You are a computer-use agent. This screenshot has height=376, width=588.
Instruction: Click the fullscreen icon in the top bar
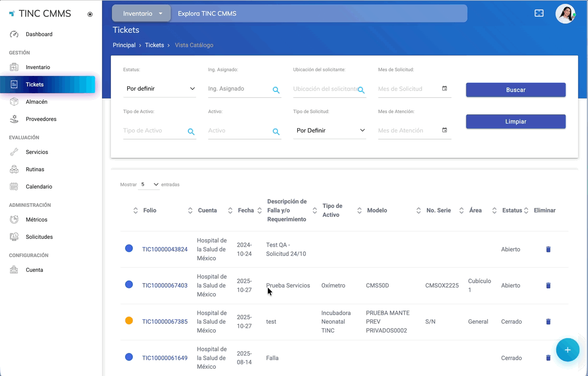coord(539,13)
